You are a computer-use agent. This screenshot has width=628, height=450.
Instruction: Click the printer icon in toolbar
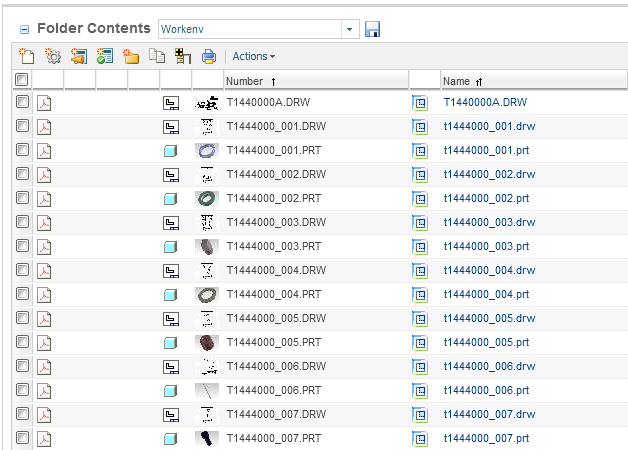tap(209, 56)
